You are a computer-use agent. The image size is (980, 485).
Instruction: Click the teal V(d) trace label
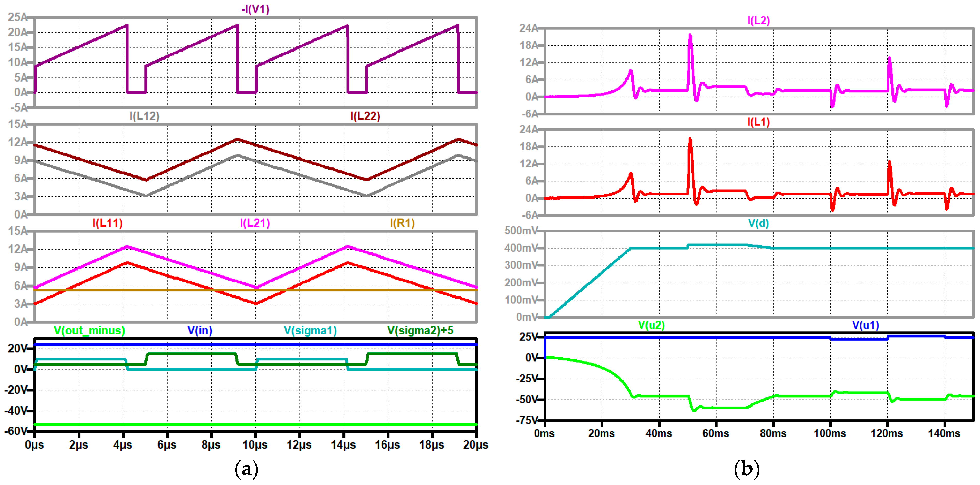pyautogui.click(x=758, y=223)
